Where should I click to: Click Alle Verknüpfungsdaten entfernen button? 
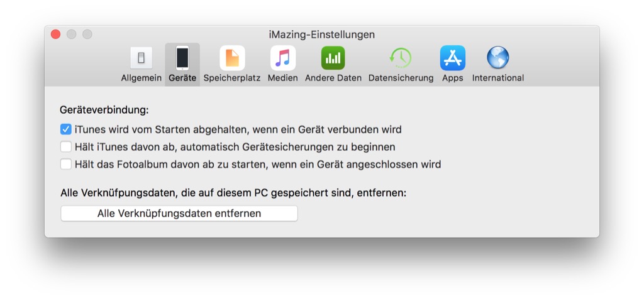tap(179, 214)
